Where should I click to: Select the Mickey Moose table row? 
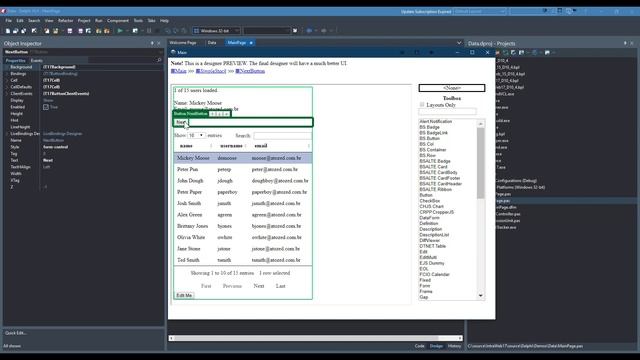click(x=243, y=158)
